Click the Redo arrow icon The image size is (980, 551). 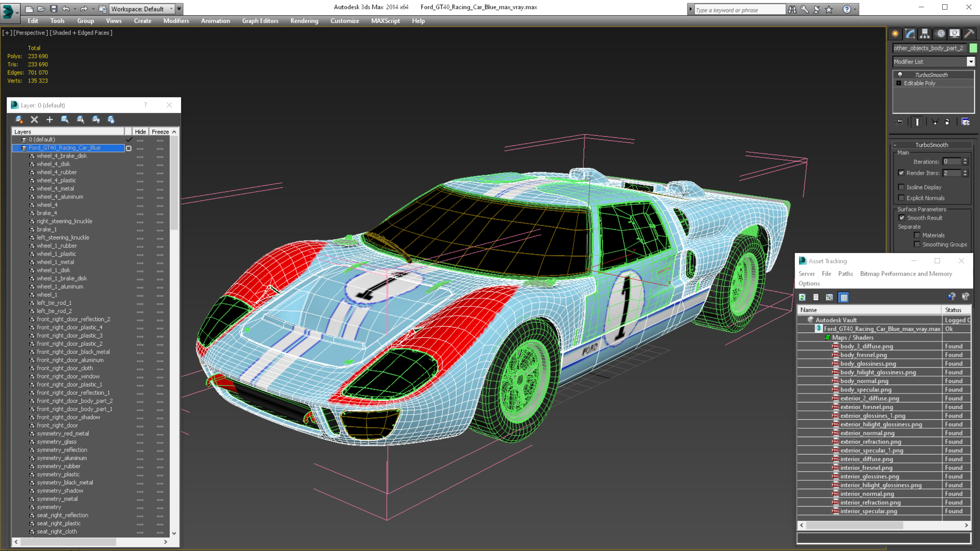click(84, 9)
